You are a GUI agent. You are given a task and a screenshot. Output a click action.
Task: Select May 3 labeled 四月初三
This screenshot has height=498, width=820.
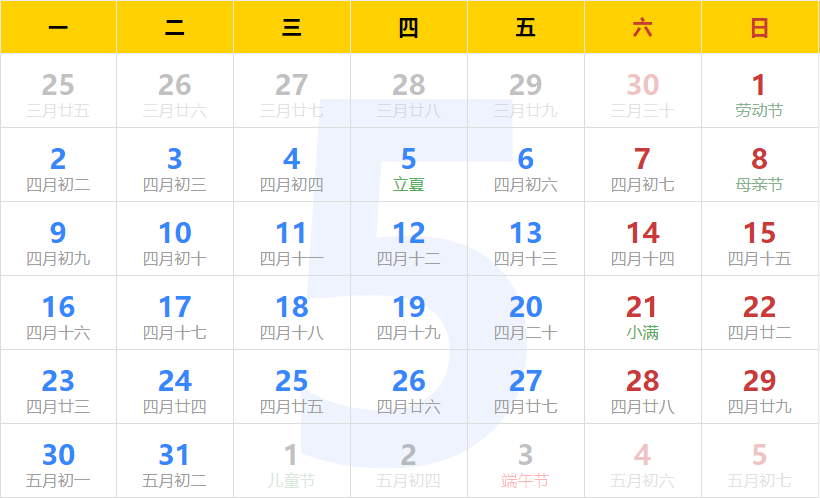175,165
